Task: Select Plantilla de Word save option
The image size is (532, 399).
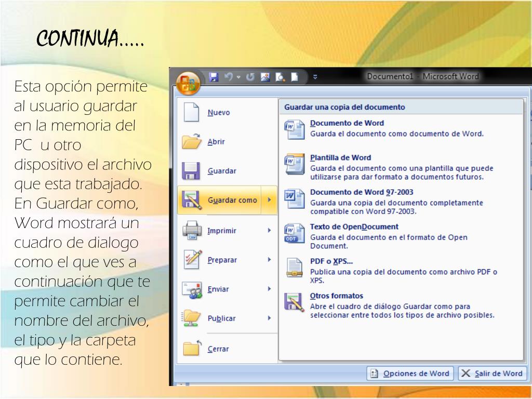Action: (x=401, y=167)
